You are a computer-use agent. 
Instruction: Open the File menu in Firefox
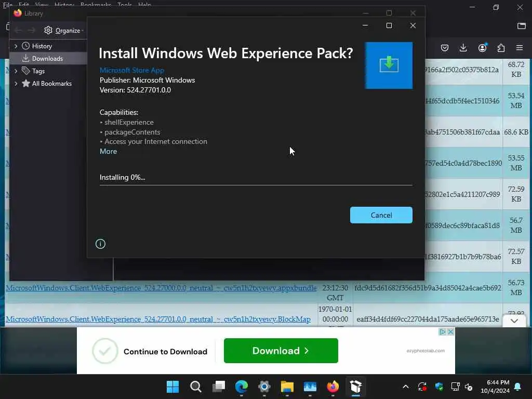click(7, 5)
